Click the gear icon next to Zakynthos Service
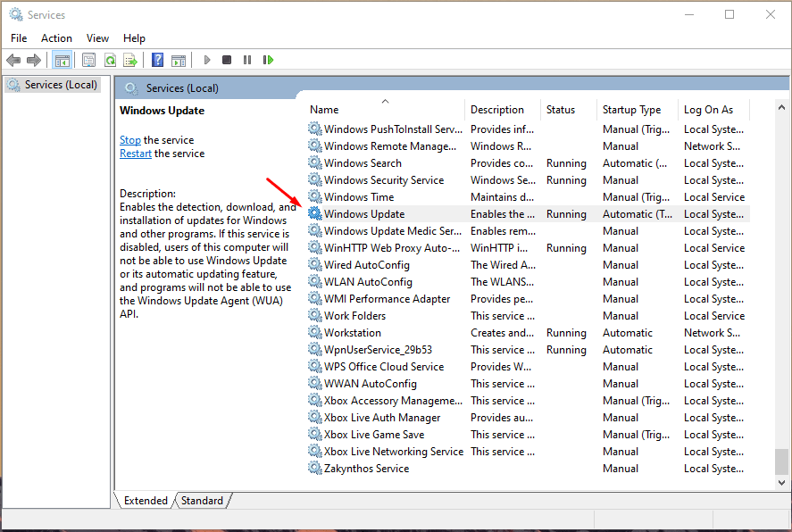Viewport: 792px width, 532px height. [315, 468]
